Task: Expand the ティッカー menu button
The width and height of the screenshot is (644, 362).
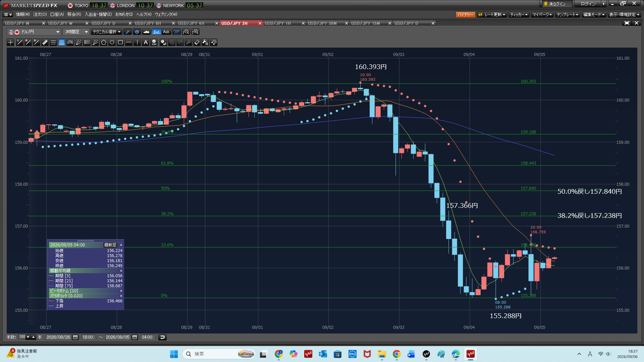Action: pyautogui.click(x=519, y=15)
